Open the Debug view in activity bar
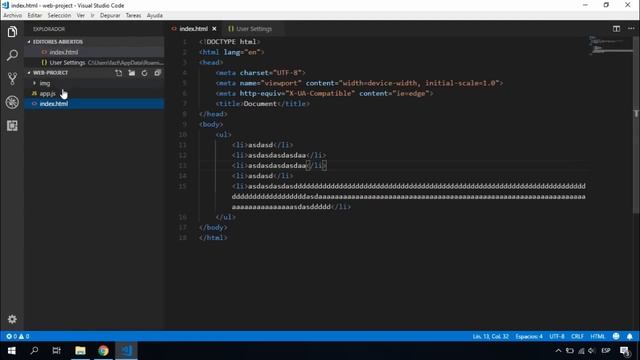 pyautogui.click(x=12, y=102)
